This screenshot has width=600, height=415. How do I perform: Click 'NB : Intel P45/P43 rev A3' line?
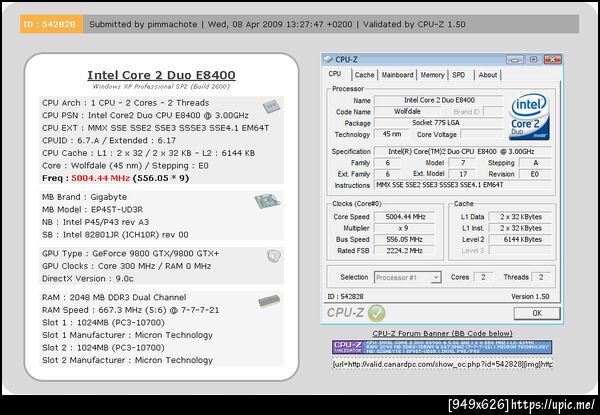click(96, 222)
